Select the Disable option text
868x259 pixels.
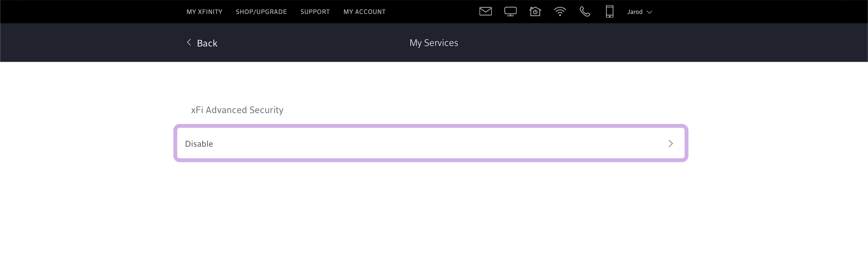point(199,144)
